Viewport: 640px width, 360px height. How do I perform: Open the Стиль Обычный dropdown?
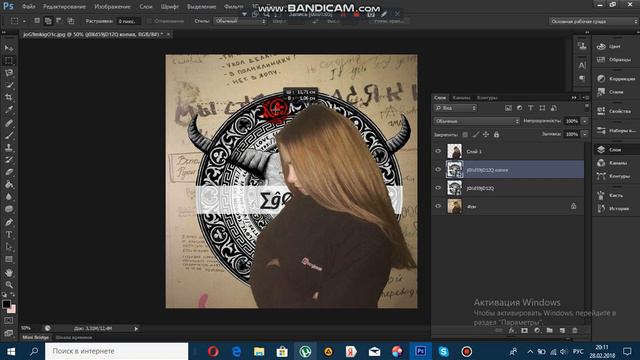coord(240,21)
